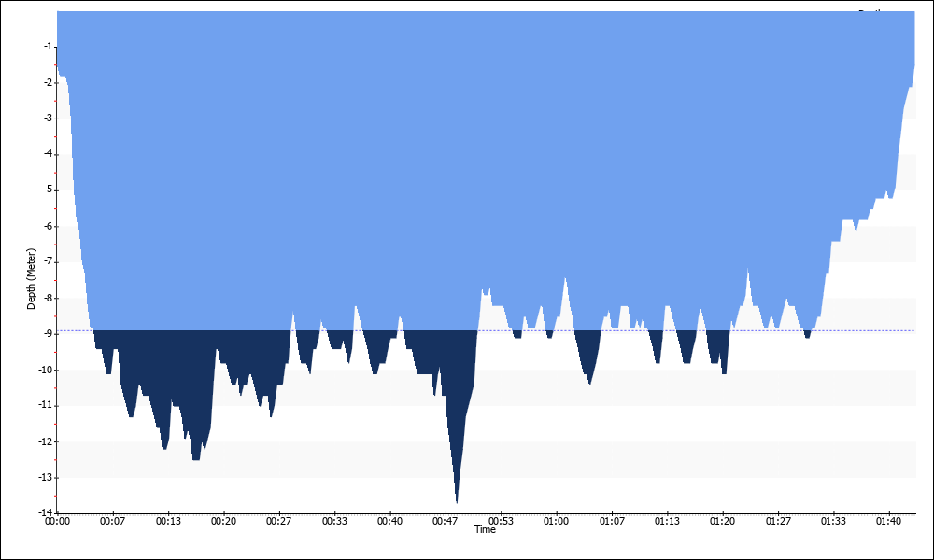The width and height of the screenshot is (934, 560).
Task: Click the 00:20 time axis label
Action: tap(223, 522)
